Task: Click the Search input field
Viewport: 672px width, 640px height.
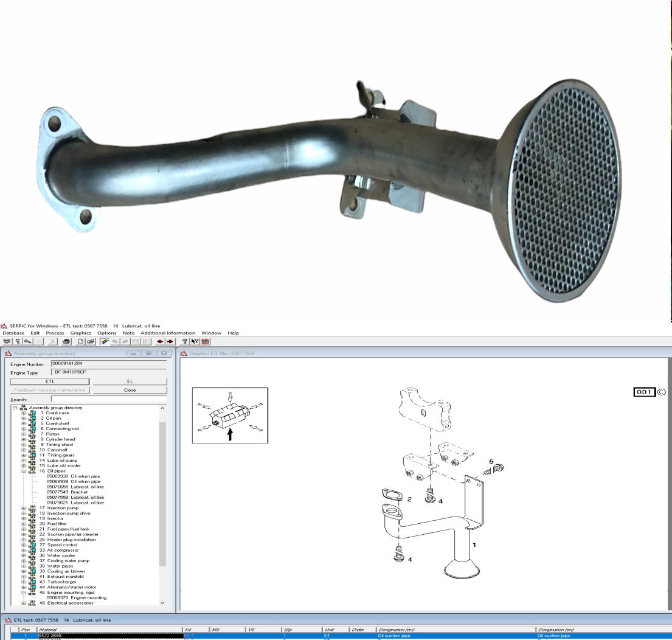Action: 109,399
